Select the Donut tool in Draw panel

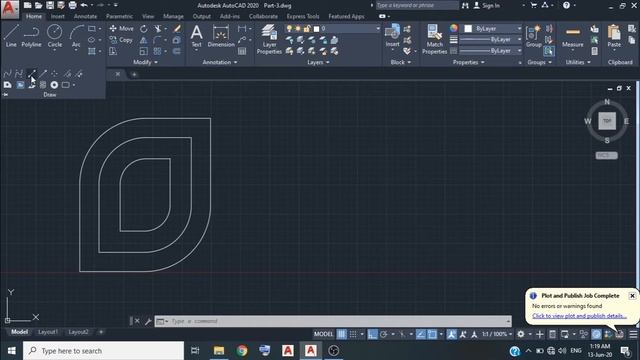pos(54,85)
